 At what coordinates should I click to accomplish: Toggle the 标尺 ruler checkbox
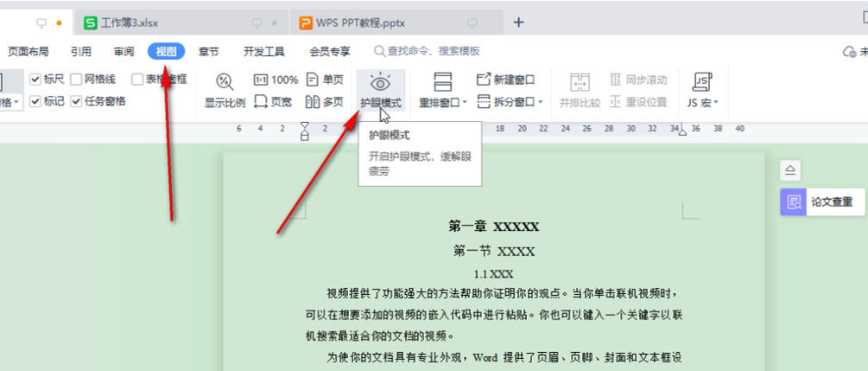pyautogui.click(x=35, y=80)
